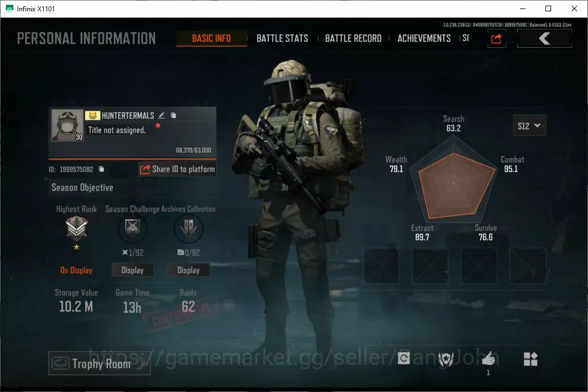The width and height of the screenshot is (588, 392).
Task: Copy the nickname next to HUNTERTERMALS
Action: 173,115
